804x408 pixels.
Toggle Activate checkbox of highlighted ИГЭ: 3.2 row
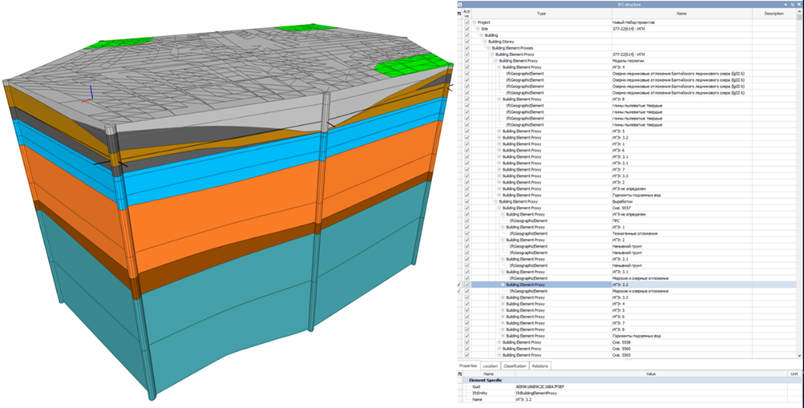466,284
